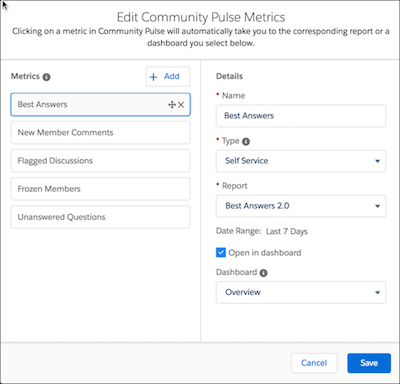Viewport: 400px width, 384px height.
Task: Click the Edit Community Pulse Metrics title
Action: [201, 17]
